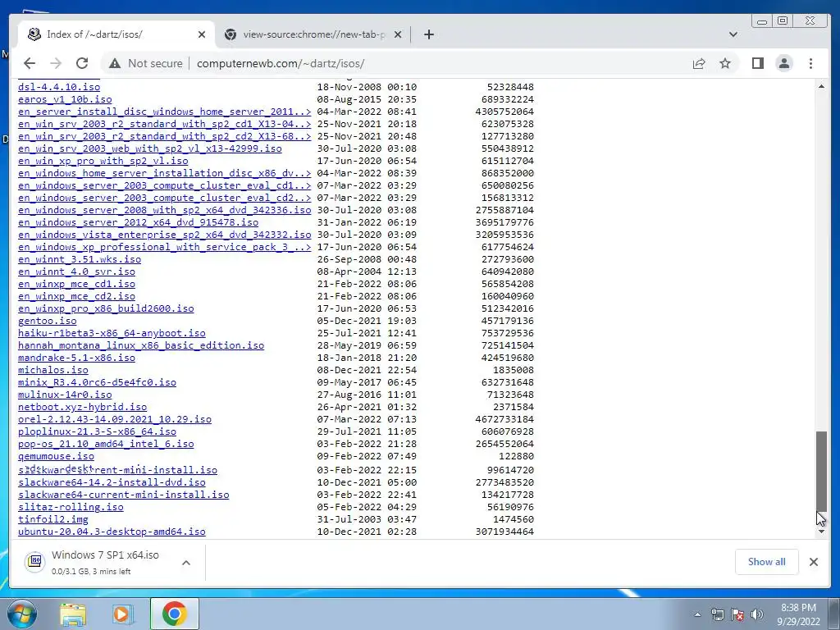The image size is (840, 630).
Task: Expand the tab search dropdown
Action: [733, 34]
